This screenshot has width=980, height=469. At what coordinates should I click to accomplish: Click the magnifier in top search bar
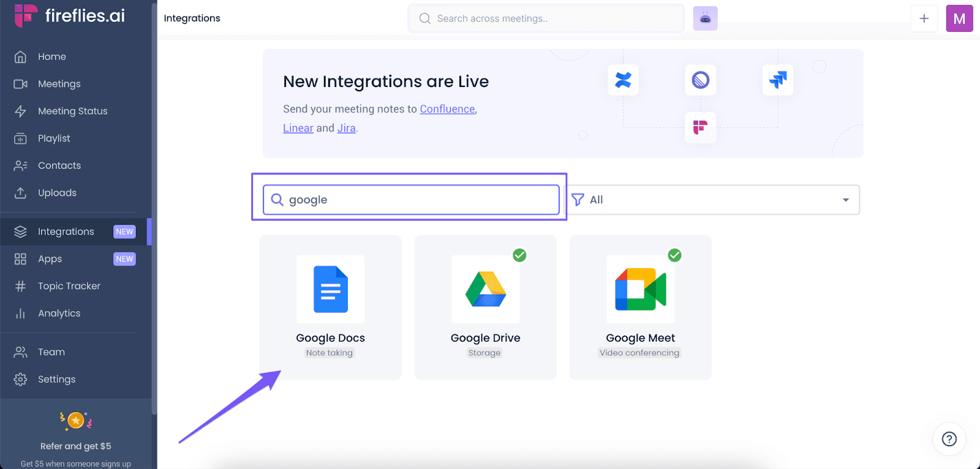(x=425, y=18)
